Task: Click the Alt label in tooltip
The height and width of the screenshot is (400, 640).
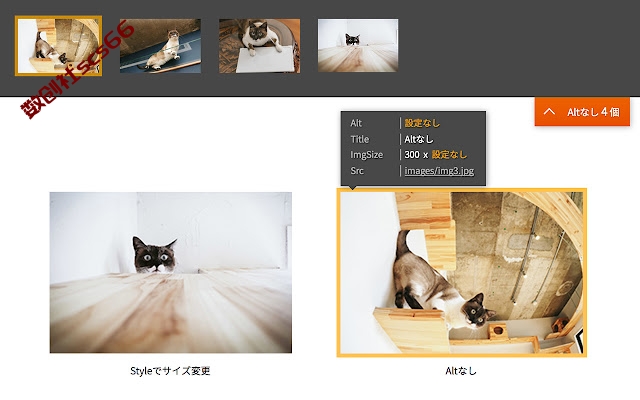Action: pos(356,123)
